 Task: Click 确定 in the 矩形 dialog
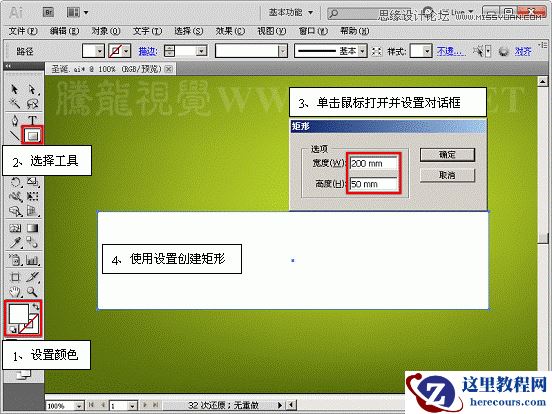[x=447, y=155]
